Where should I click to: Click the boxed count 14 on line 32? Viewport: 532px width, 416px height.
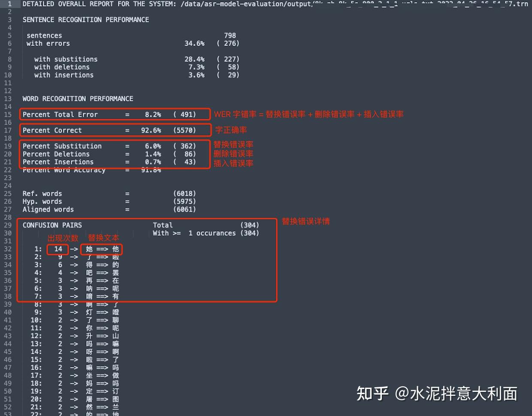click(x=57, y=249)
